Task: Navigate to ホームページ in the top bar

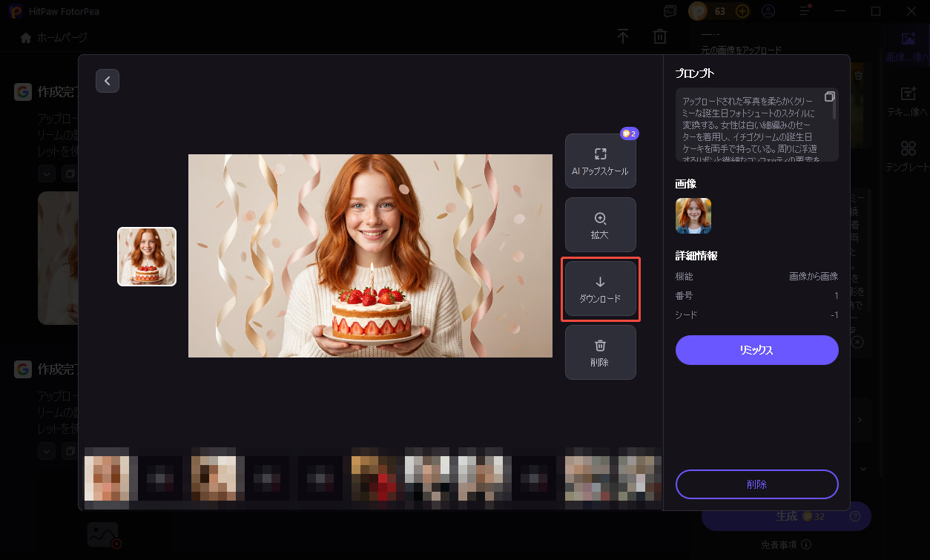Action: pos(55,36)
